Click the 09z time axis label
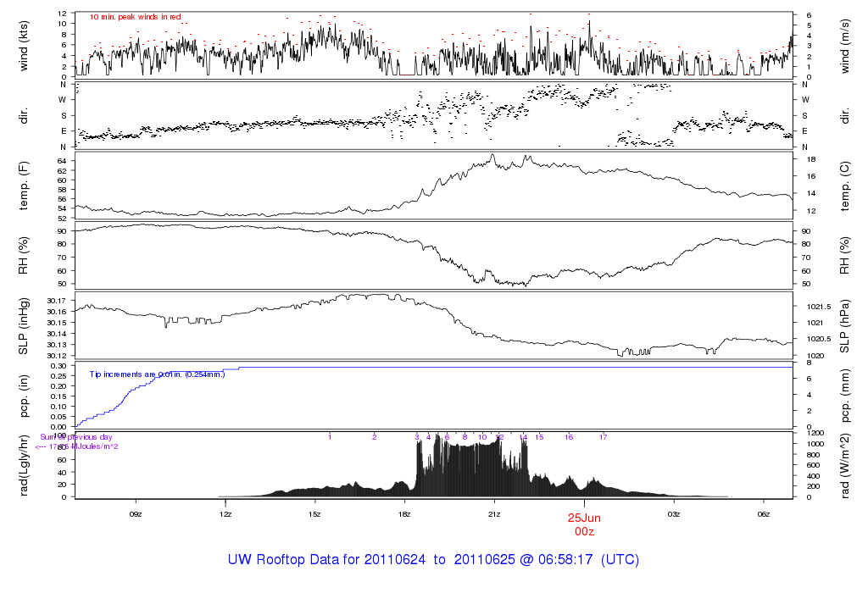The image size is (868, 593). 136,513
